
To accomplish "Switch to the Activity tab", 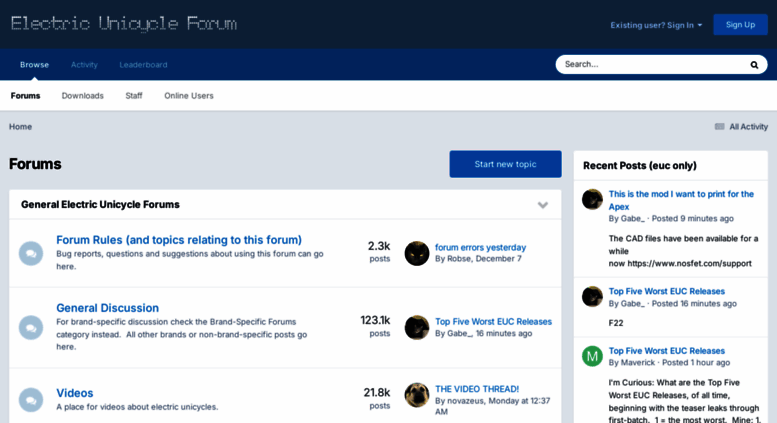I will 84,65.
